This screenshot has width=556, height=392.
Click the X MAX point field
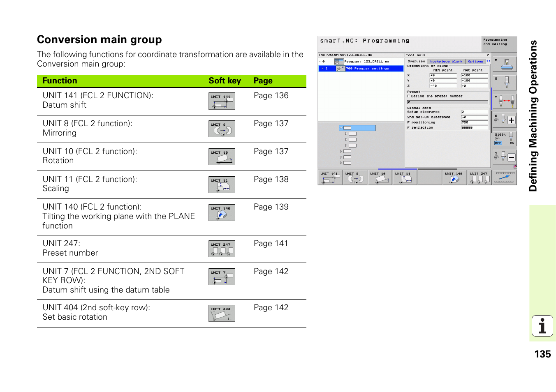point(474,75)
